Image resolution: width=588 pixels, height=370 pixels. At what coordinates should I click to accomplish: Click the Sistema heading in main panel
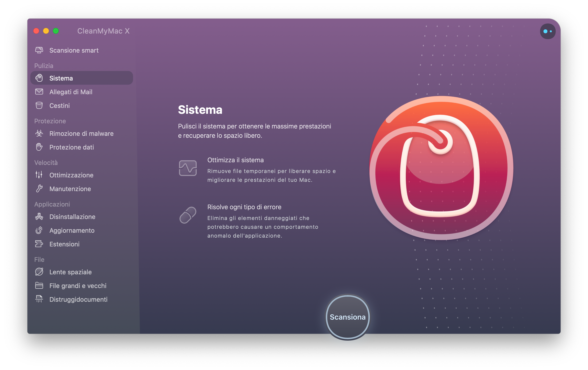click(x=200, y=110)
